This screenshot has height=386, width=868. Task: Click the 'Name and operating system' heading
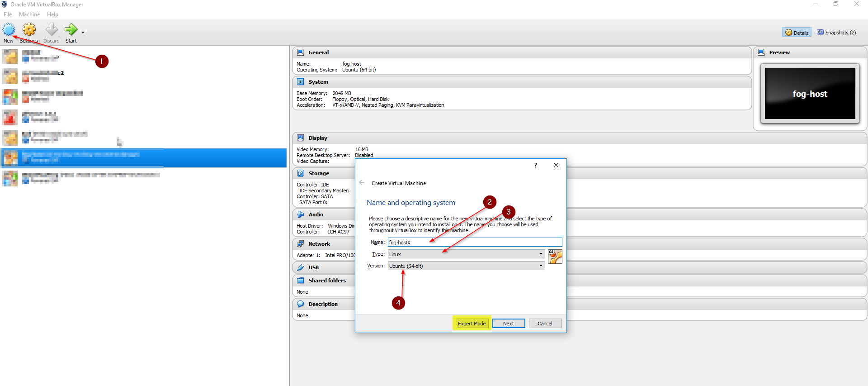coord(411,203)
